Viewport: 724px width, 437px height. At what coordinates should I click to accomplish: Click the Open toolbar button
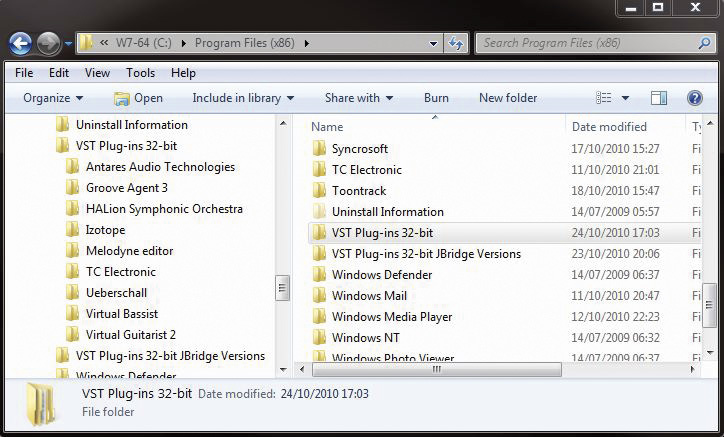(138, 98)
